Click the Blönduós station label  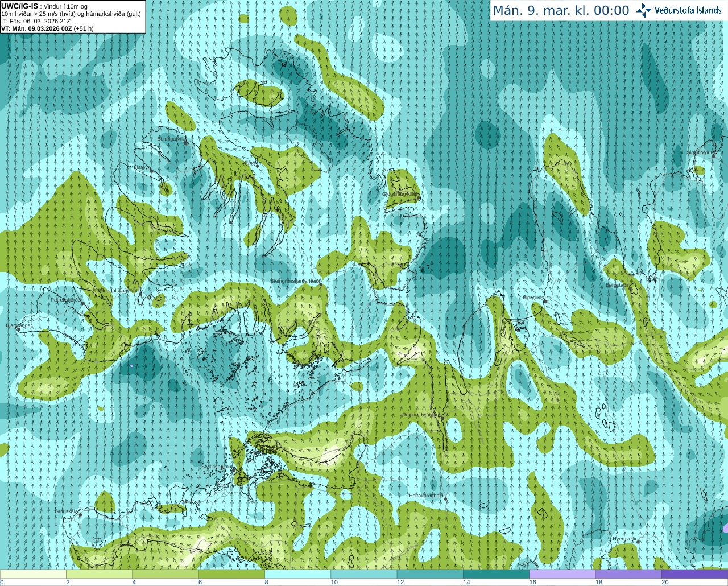point(533,298)
